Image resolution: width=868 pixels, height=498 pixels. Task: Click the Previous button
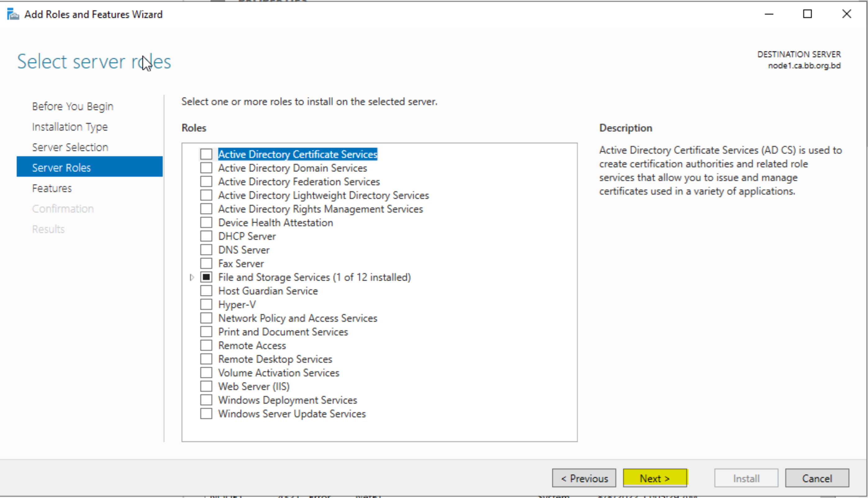click(x=584, y=478)
